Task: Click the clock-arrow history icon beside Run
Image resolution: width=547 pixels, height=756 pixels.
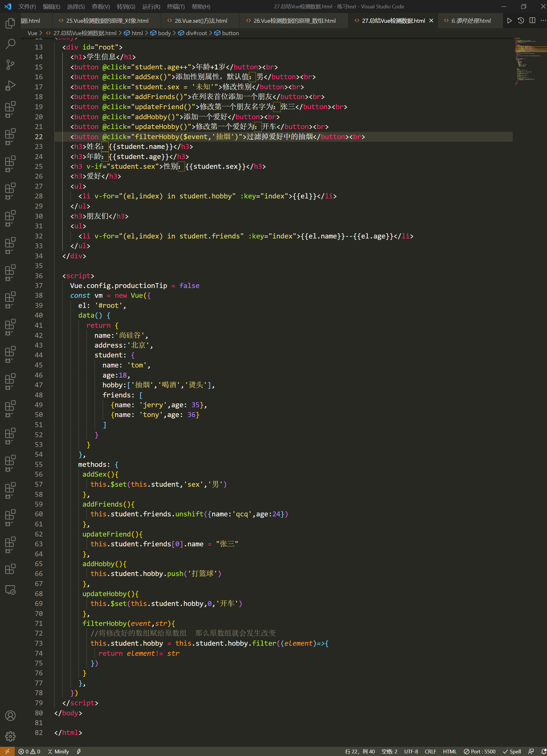Action: (x=521, y=21)
